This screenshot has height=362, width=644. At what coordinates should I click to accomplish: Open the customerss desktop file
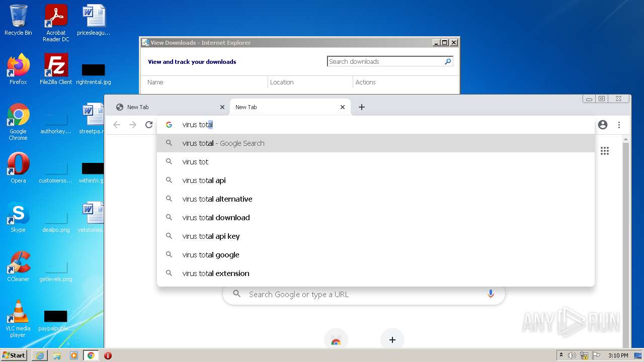tap(56, 172)
